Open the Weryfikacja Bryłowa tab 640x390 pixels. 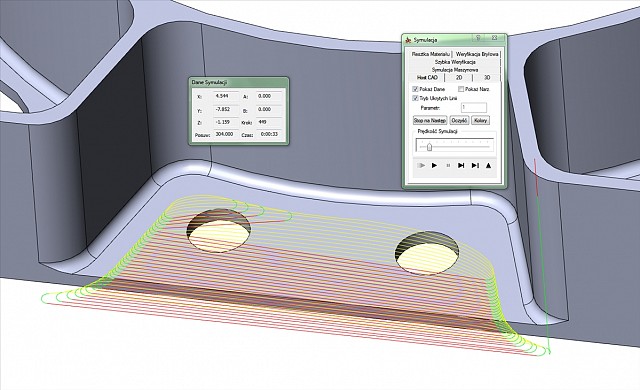477,54
